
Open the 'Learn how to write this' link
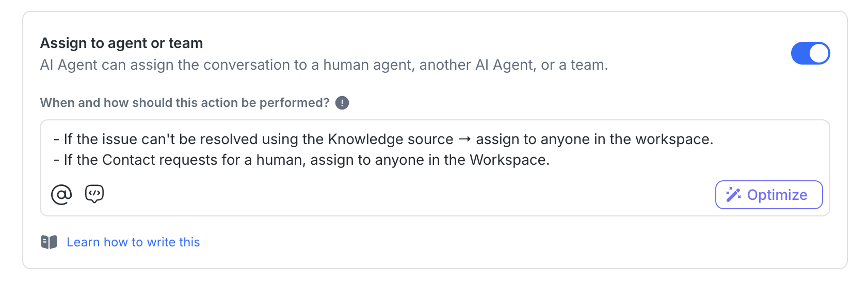[x=133, y=242]
